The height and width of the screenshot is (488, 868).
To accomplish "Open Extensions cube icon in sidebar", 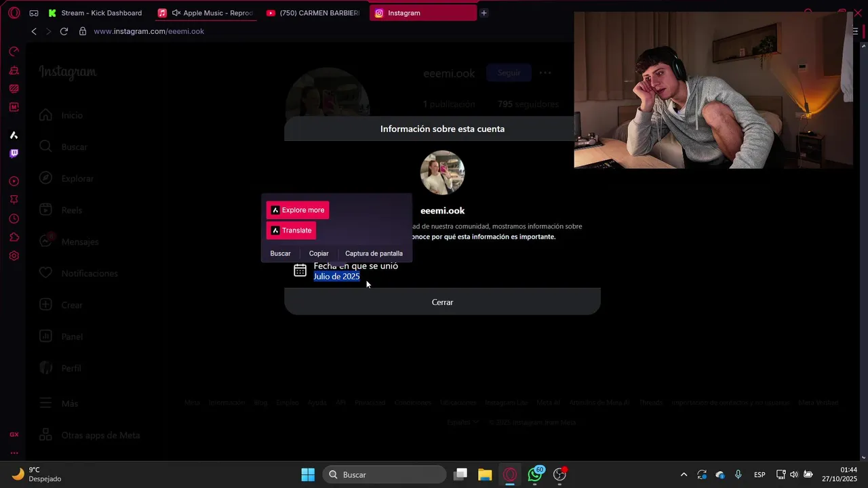I will [14, 237].
